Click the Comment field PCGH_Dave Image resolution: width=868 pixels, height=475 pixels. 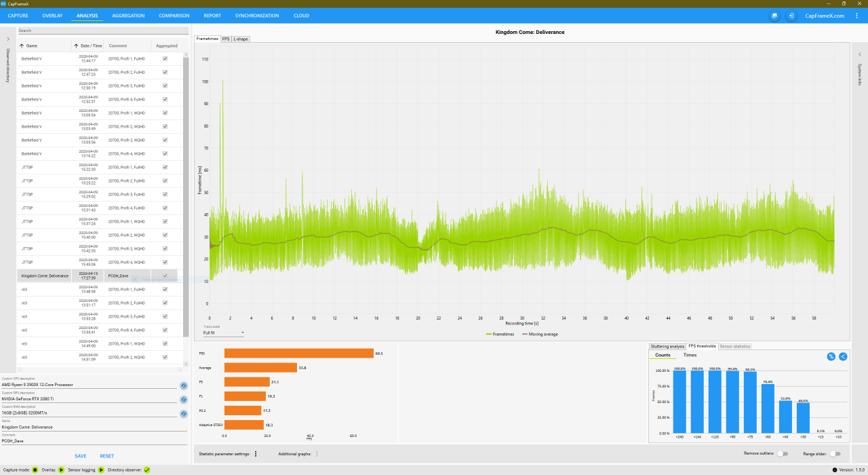click(x=94, y=441)
